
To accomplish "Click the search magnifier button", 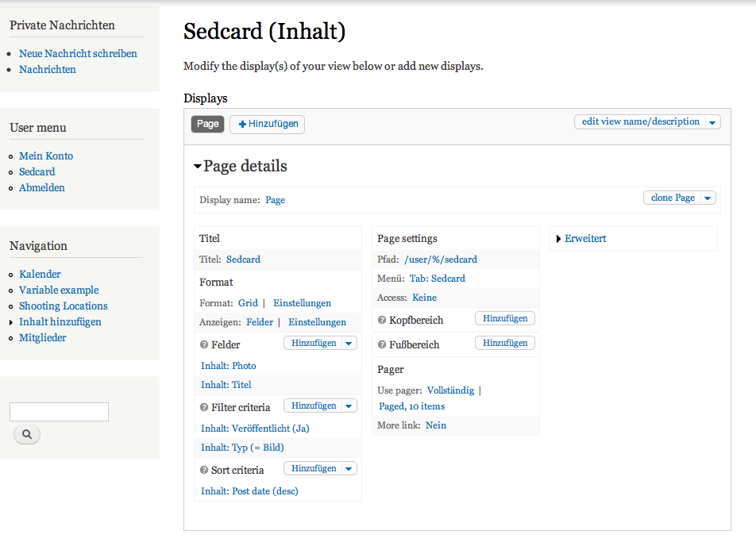I will point(27,434).
